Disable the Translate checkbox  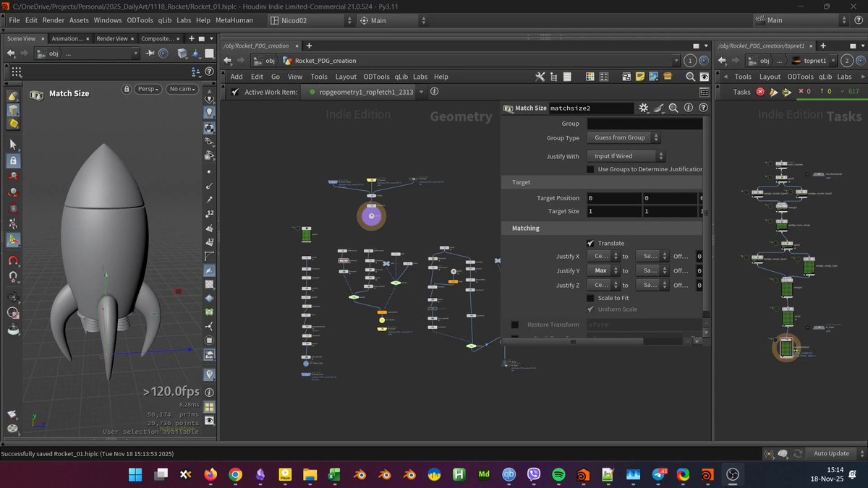click(x=591, y=243)
